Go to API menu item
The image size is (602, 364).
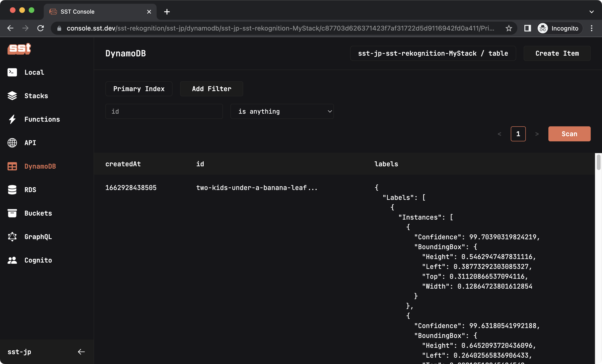click(x=30, y=143)
